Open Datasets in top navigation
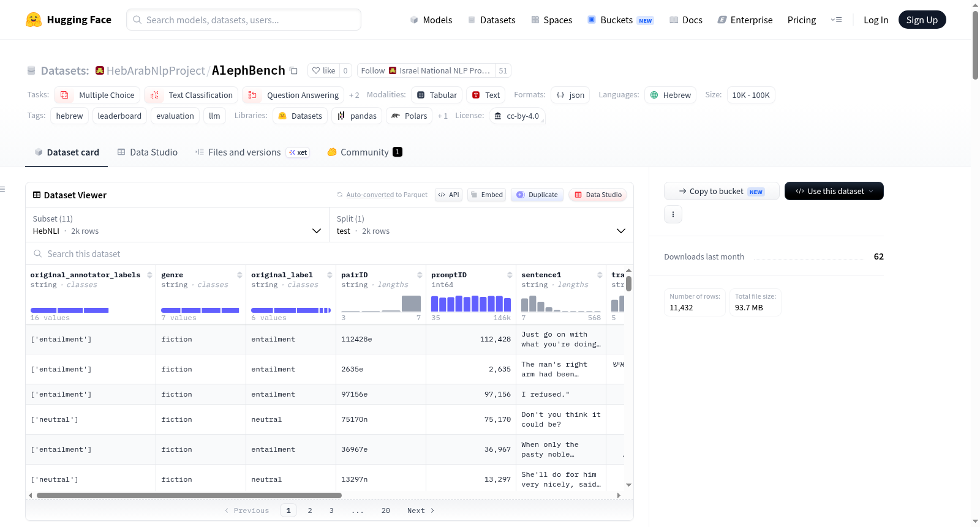 (491, 20)
